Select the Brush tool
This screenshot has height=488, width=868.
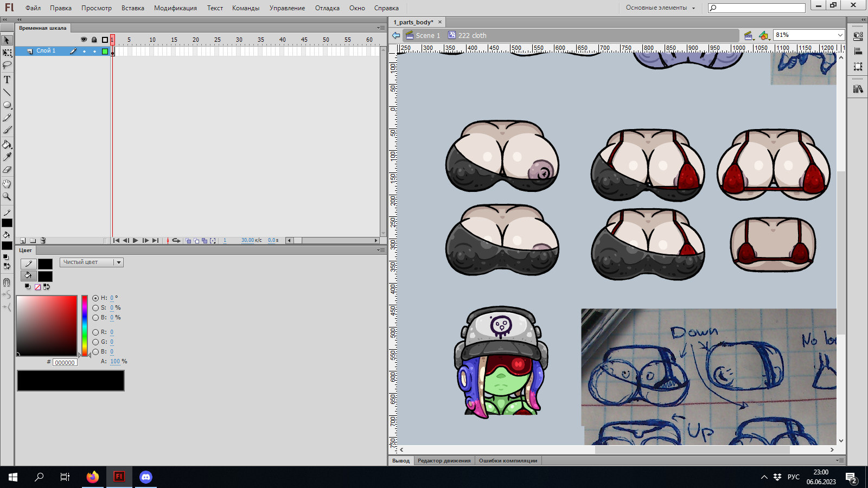7,130
